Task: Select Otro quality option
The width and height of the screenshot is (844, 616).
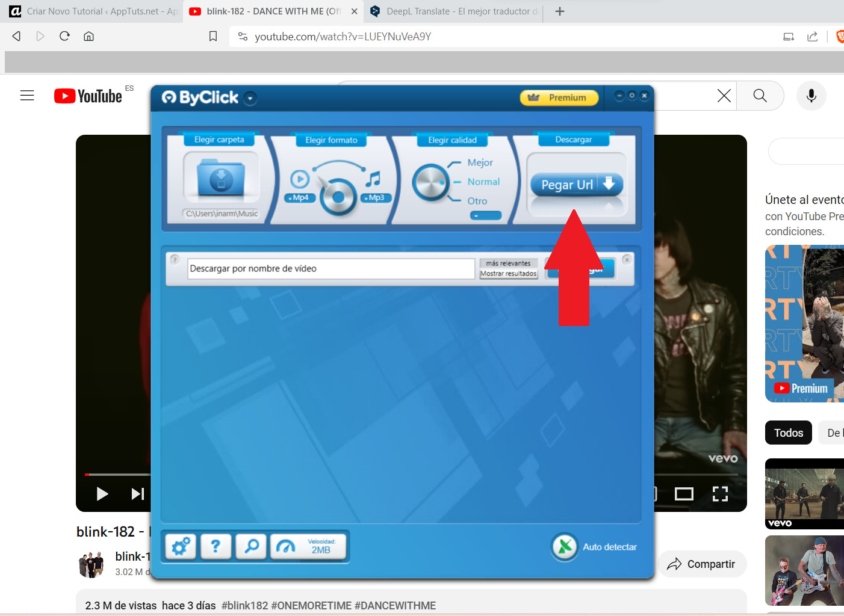Action: [477, 201]
